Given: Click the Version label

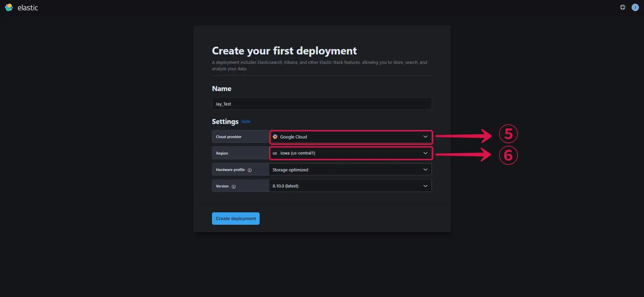Looking at the screenshot, I should tap(222, 186).
